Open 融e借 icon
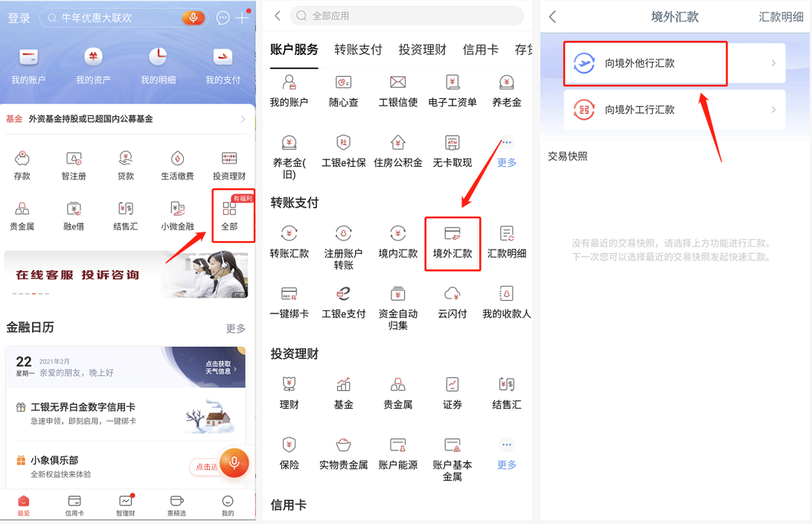This screenshot has height=524, width=812. coord(74,208)
